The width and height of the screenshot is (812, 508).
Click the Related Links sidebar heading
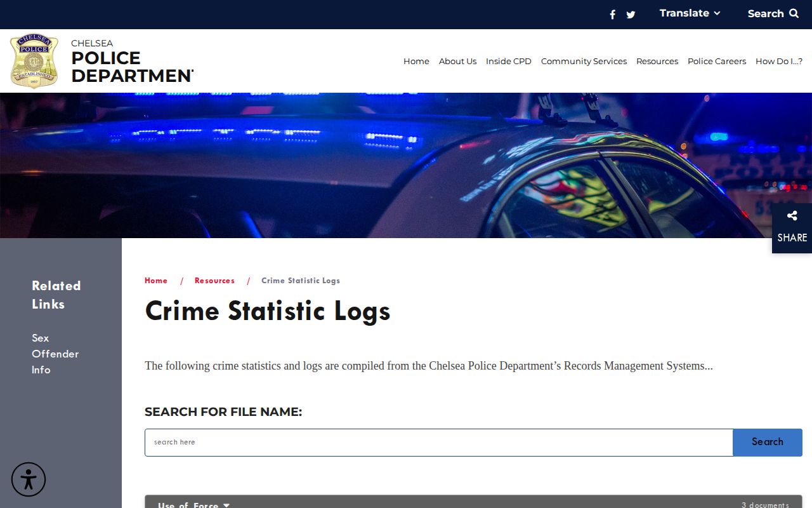pyautogui.click(x=56, y=295)
